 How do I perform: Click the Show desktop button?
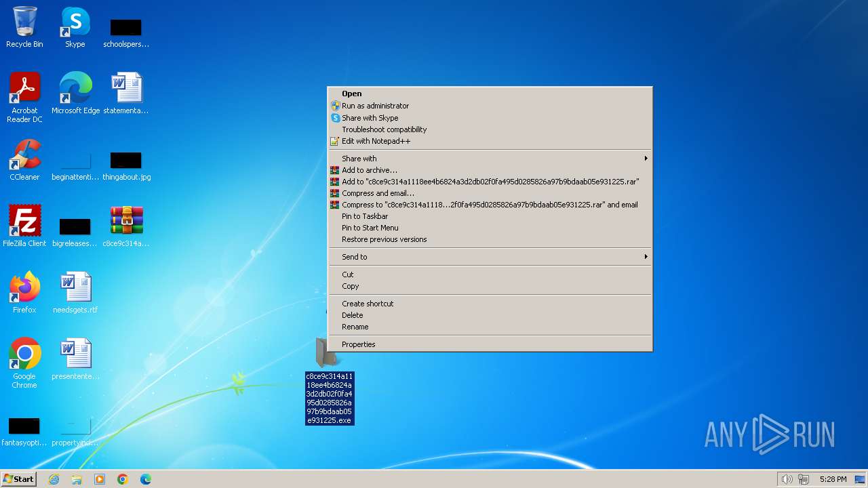[x=860, y=479]
